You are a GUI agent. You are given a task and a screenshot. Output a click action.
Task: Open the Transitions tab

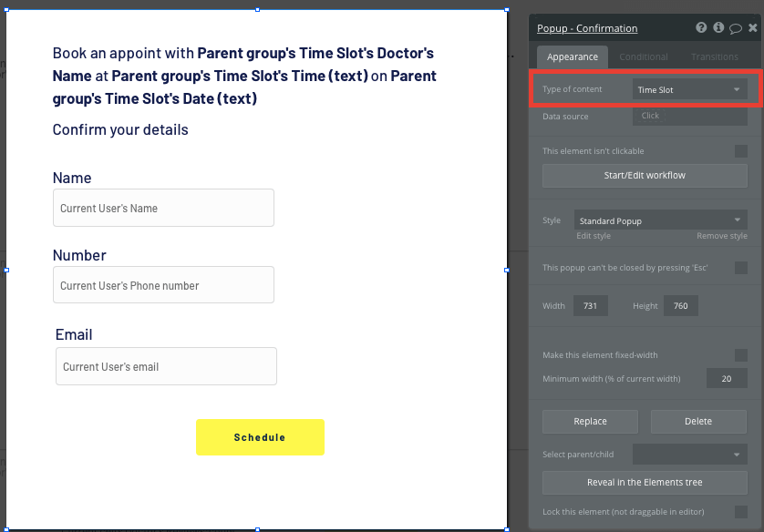coord(714,56)
